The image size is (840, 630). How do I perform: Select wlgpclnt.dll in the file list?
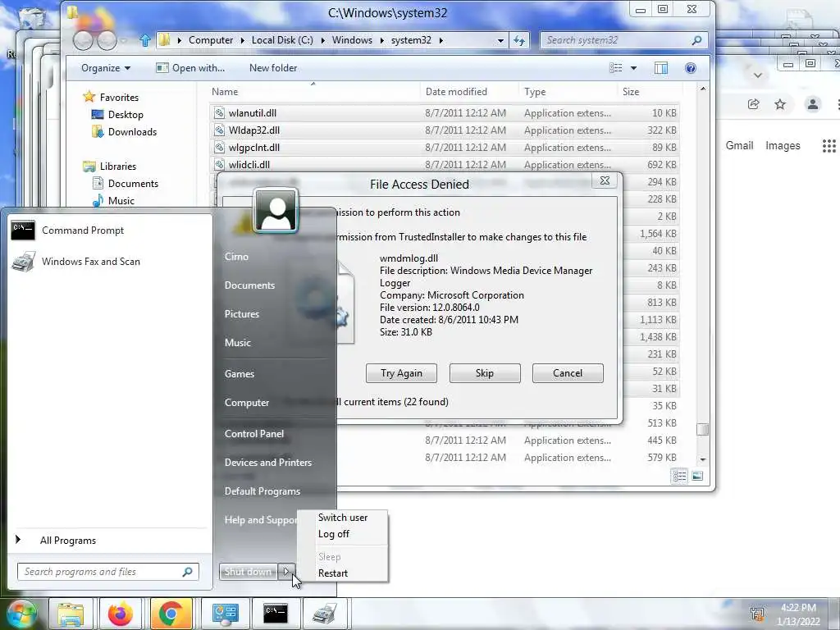point(445,148)
